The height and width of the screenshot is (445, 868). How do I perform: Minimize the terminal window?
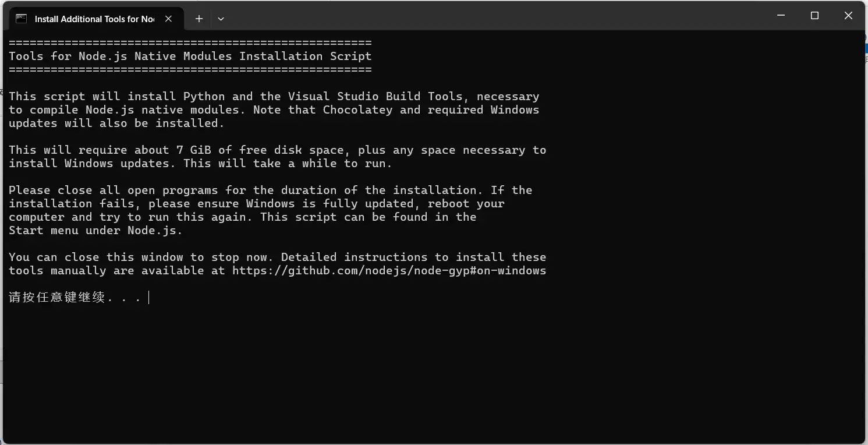(x=781, y=16)
